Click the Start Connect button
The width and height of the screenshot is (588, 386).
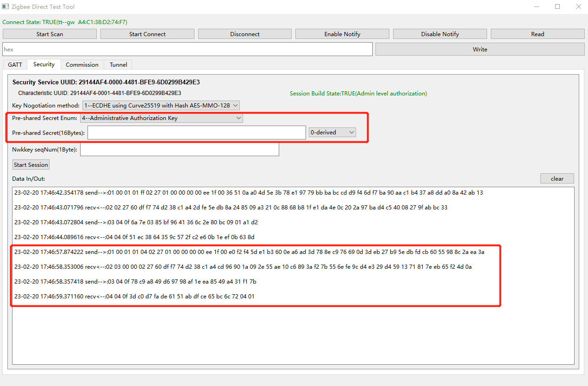147,34
